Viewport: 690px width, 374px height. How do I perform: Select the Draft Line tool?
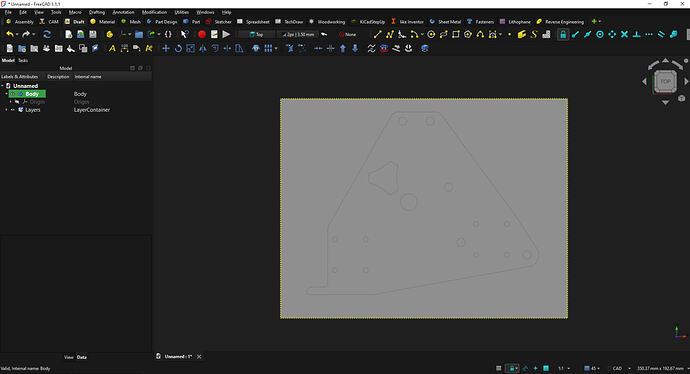(x=377, y=34)
